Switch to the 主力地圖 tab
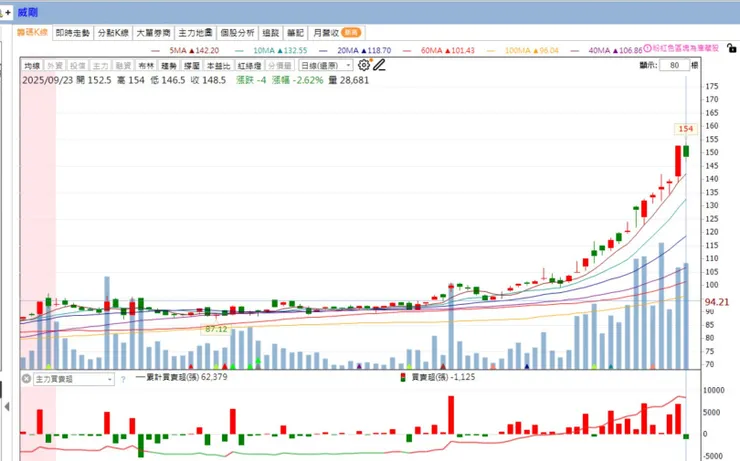Image resolution: width=740 pixels, height=461 pixels. [x=195, y=33]
